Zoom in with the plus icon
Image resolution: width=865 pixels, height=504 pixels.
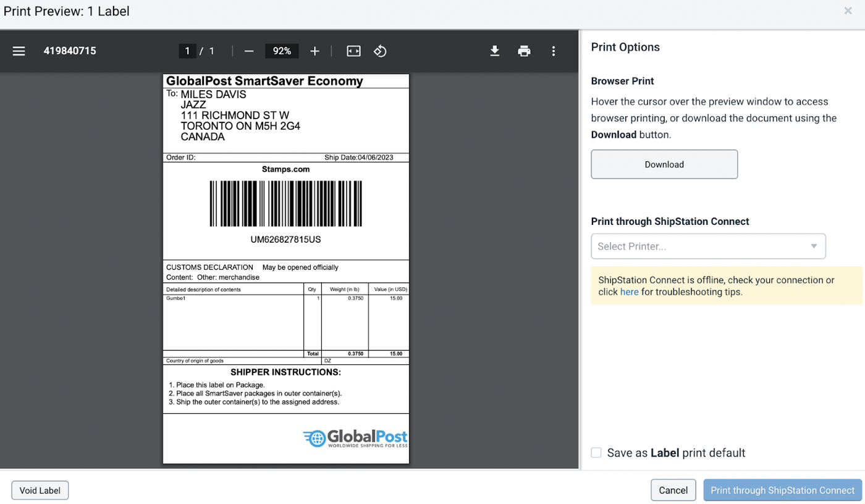314,51
